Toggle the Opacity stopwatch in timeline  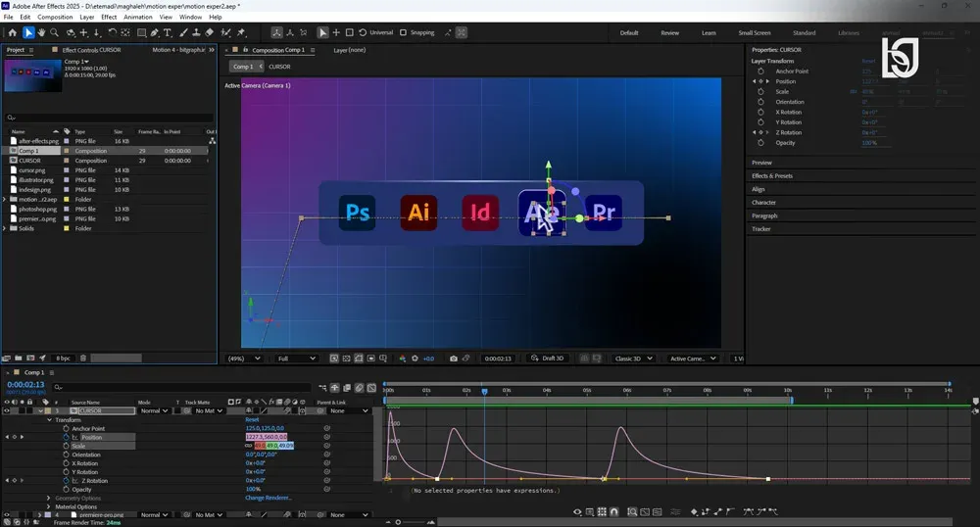pos(67,490)
